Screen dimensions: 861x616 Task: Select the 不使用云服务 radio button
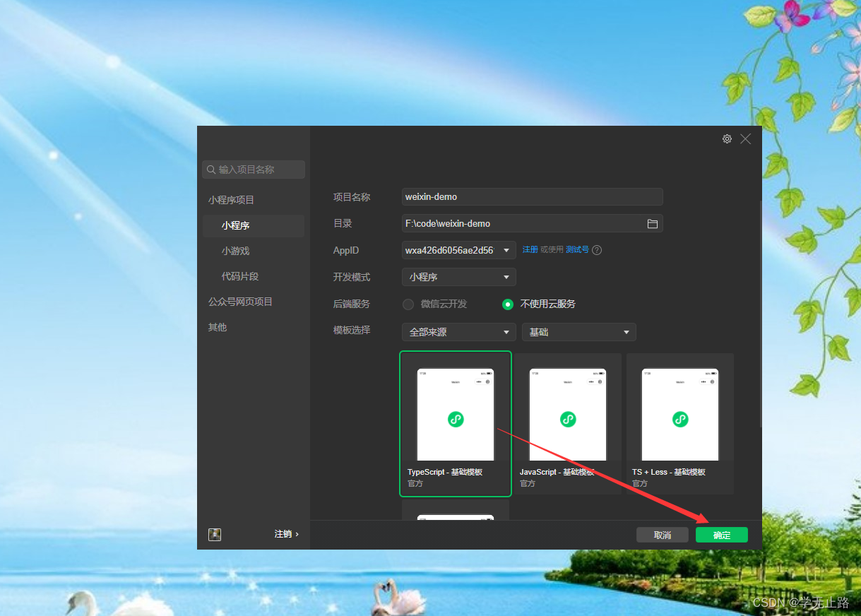point(507,304)
